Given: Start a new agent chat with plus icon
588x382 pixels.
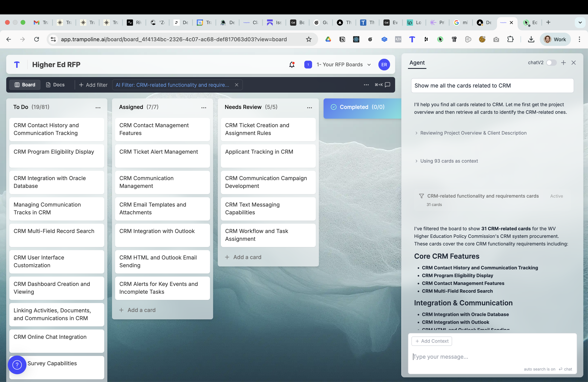Looking at the screenshot, I should click(563, 63).
